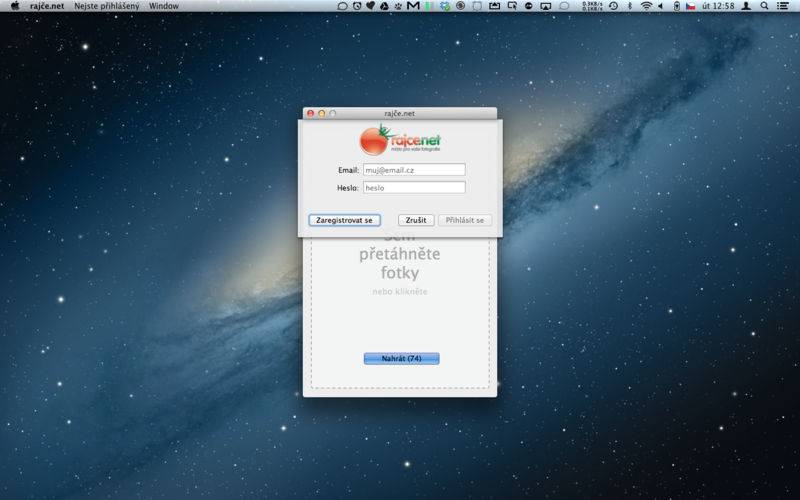Focus the Email input field
Viewport: 800px width, 500px height.
click(x=414, y=170)
